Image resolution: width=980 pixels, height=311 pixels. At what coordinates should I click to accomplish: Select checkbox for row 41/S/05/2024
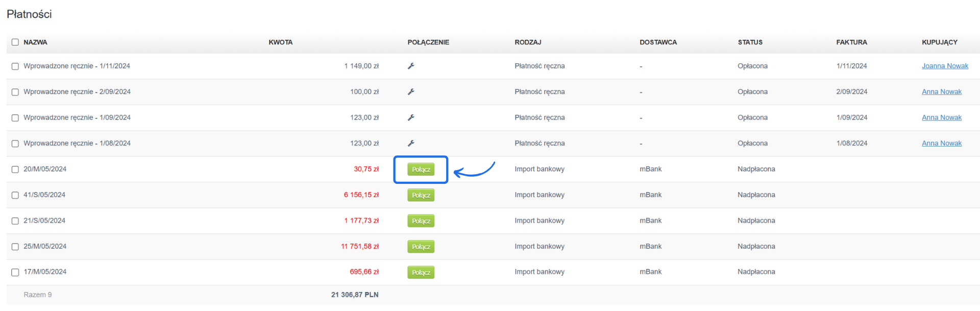[15, 195]
